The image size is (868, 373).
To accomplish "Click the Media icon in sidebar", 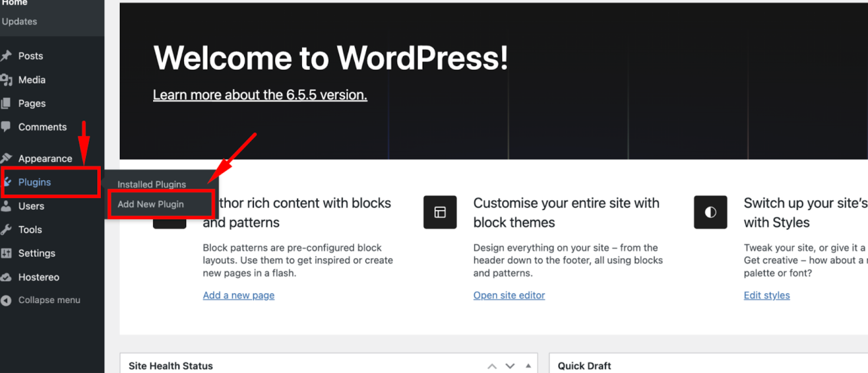I will click(6, 80).
